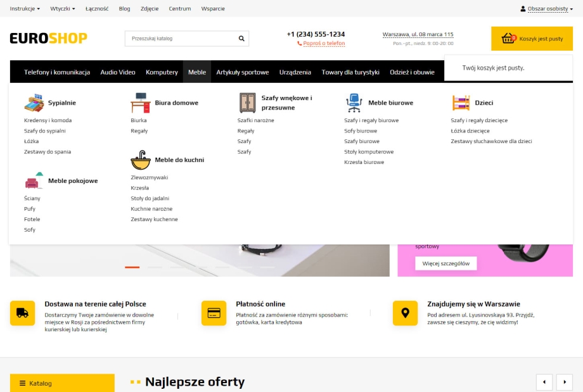
Task: Click the search magnifier icon
Action: pyautogui.click(x=241, y=39)
